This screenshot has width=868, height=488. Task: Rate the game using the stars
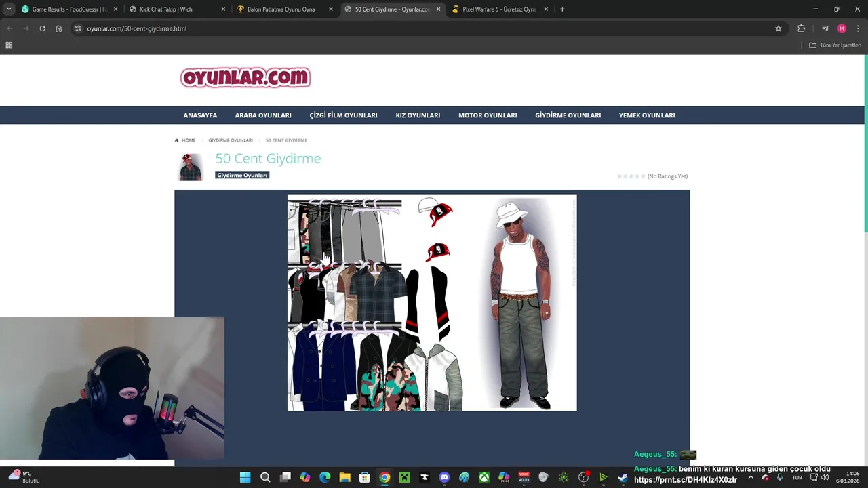tap(631, 176)
